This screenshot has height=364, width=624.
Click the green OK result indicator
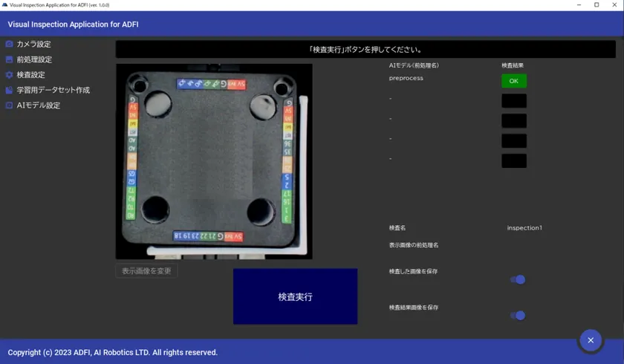(x=514, y=81)
